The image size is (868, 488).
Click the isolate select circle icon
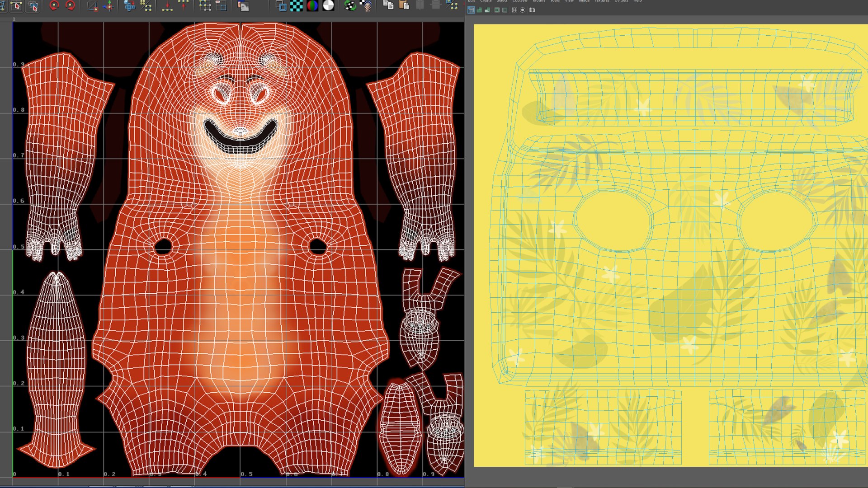[523, 10]
